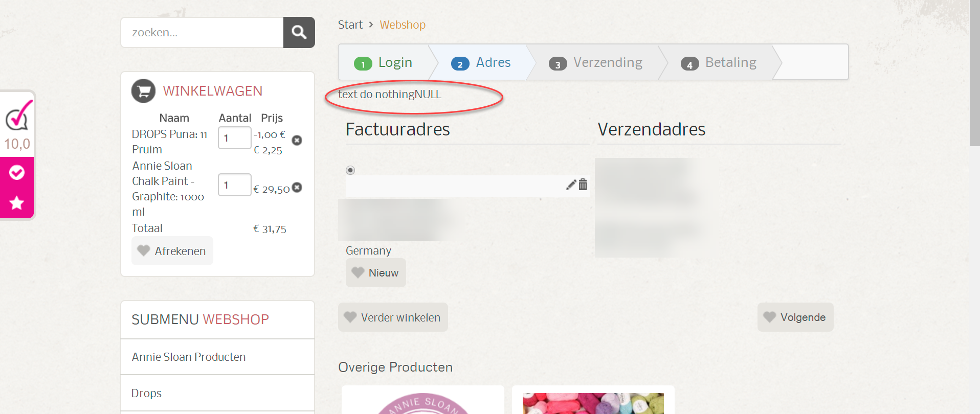Jump to the Betaling checkout step
Viewport: 980px width, 414px height.
[x=719, y=62]
